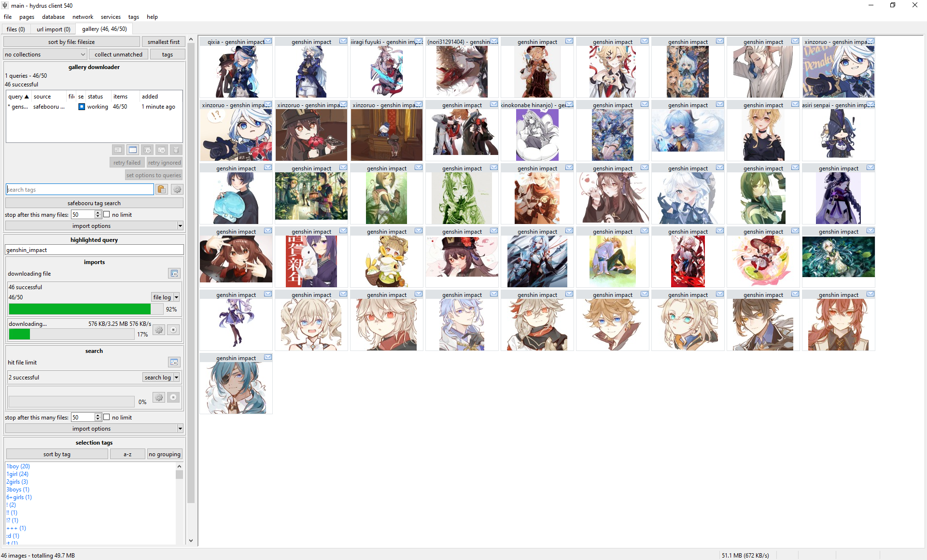Click the search tags input field
Image resolution: width=927 pixels, height=560 pixels.
pyautogui.click(x=80, y=190)
